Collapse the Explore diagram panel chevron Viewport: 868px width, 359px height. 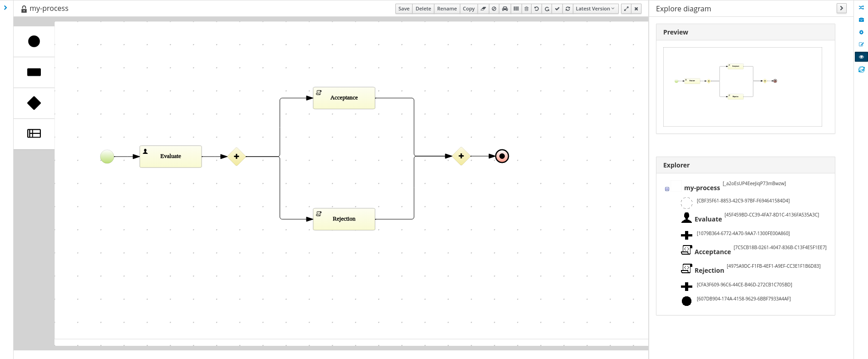[x=842, y=8]
